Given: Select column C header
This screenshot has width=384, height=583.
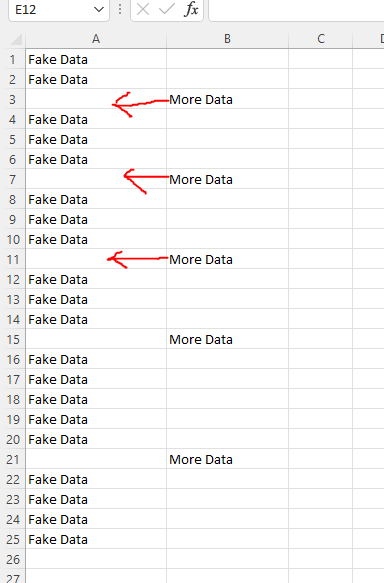Looking at the screenshot, I should (320, 39).
